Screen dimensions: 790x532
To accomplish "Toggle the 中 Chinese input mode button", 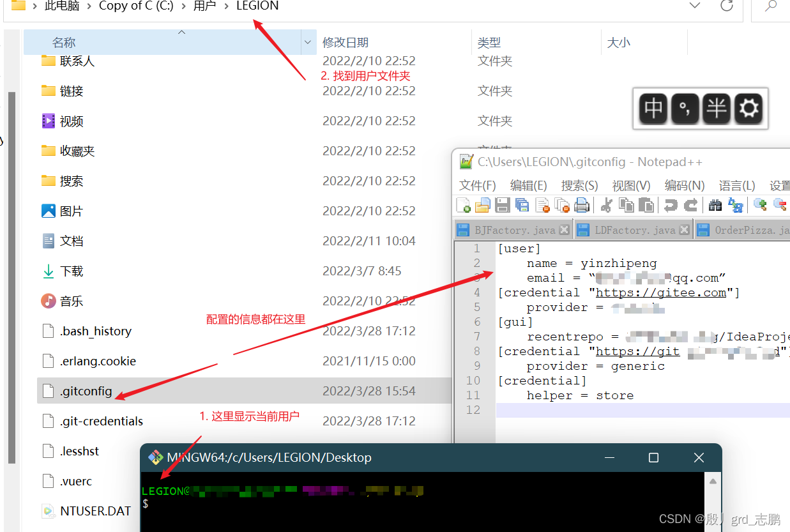I will coord(653,109).
